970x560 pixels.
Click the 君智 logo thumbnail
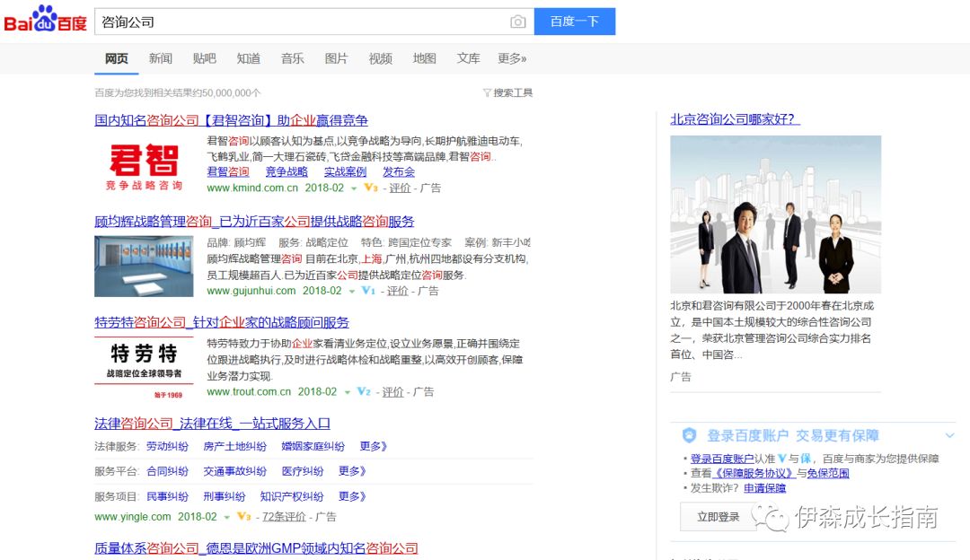[144, 166]
